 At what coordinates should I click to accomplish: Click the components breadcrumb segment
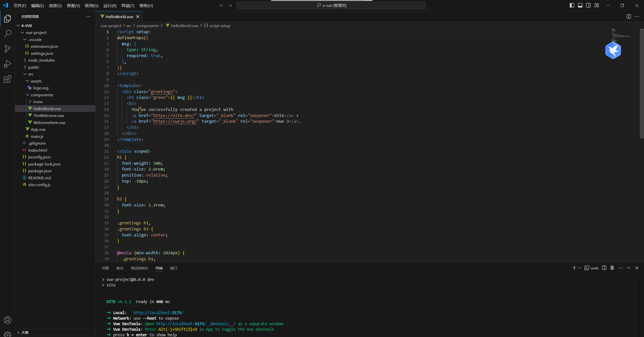coord(148,26)
